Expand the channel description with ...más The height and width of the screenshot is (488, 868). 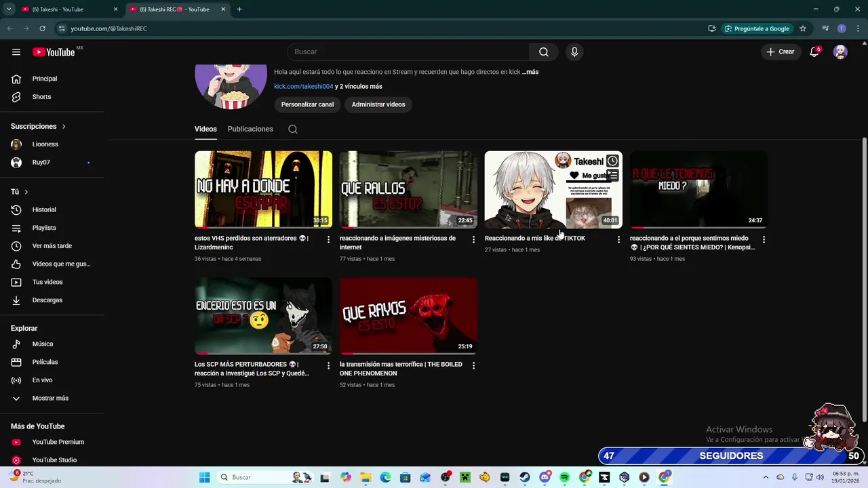[530, 72]
